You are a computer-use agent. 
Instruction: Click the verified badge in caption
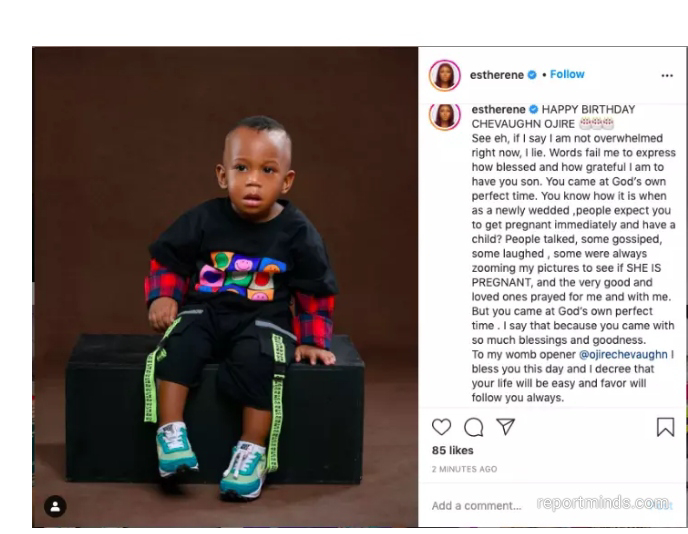click(534, 109)
